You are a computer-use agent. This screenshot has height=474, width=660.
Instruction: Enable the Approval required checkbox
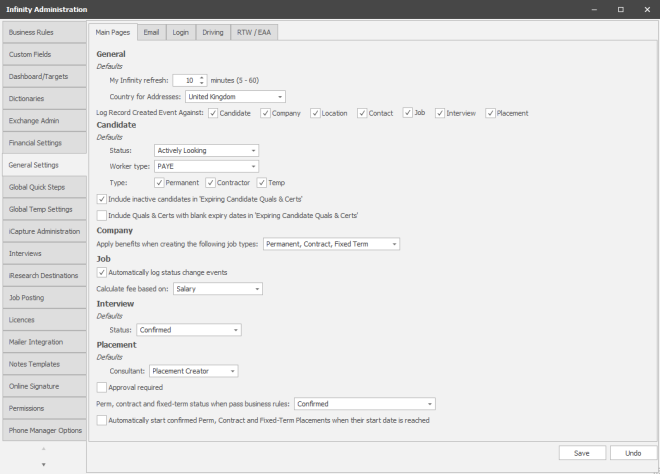pyautogui.click(x=101, y=387)
